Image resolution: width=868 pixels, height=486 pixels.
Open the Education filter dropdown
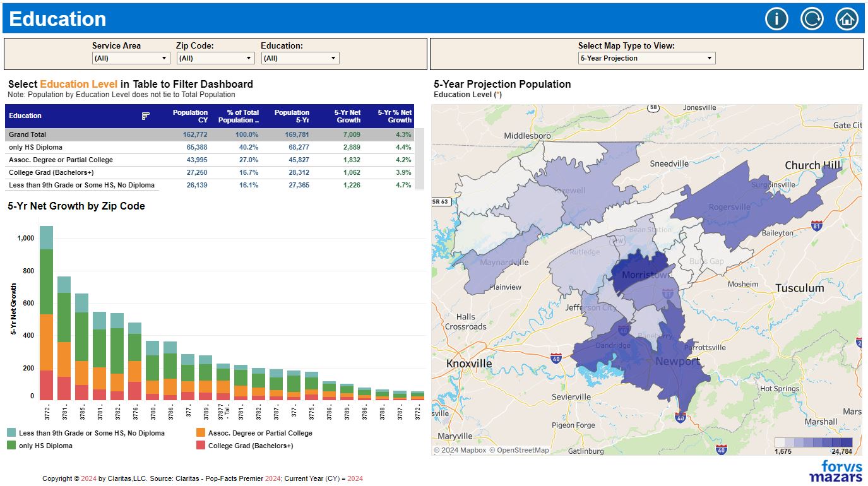[x=300, y=58]
